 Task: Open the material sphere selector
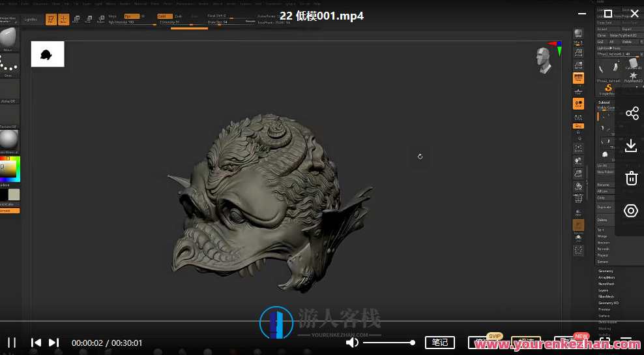tap(8, 142)
